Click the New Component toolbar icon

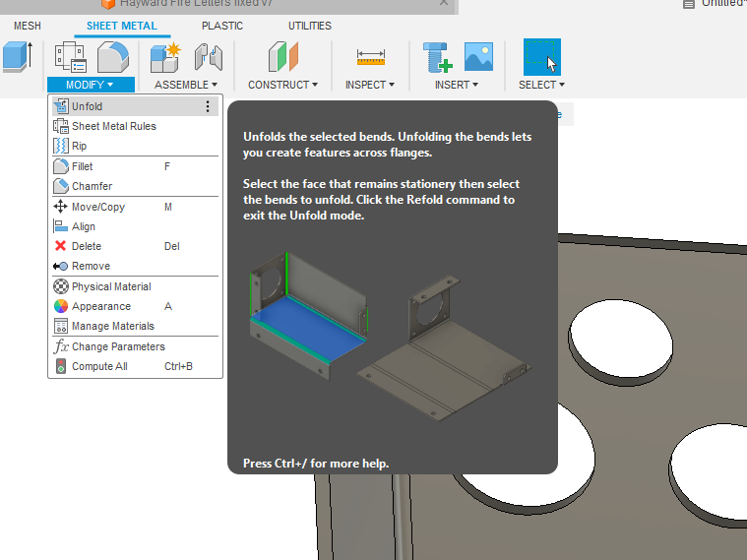coord(165,57)
